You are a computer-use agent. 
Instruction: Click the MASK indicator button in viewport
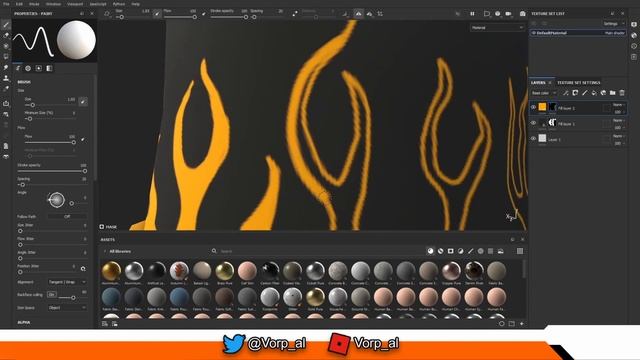coord(108,227)
